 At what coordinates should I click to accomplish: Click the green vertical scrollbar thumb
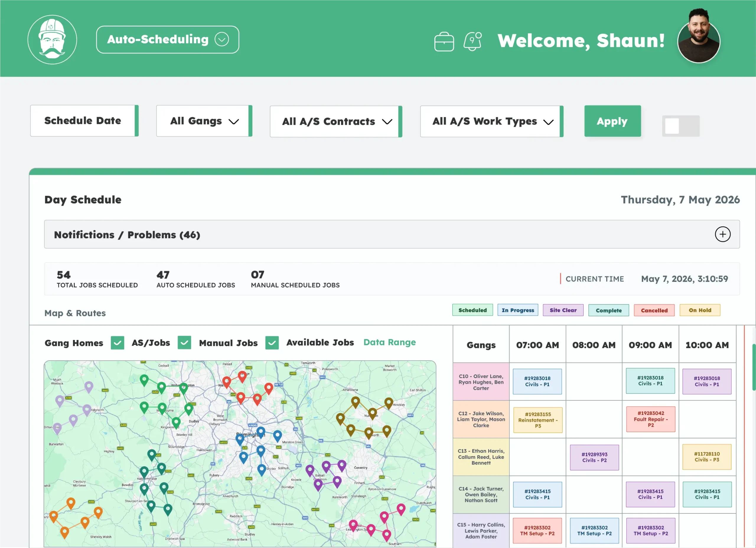point(754,367)
